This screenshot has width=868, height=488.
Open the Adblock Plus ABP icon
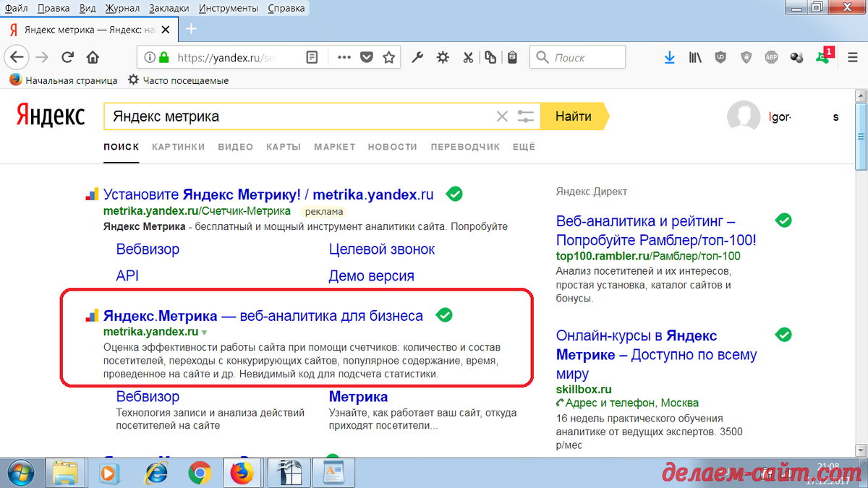(x=771, y=57)
